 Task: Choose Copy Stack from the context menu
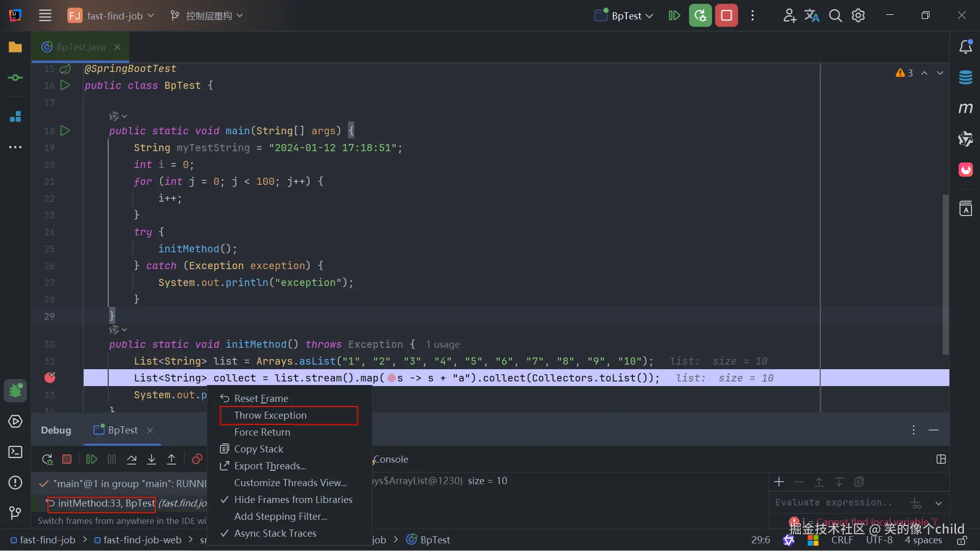(x=290, y=449)
